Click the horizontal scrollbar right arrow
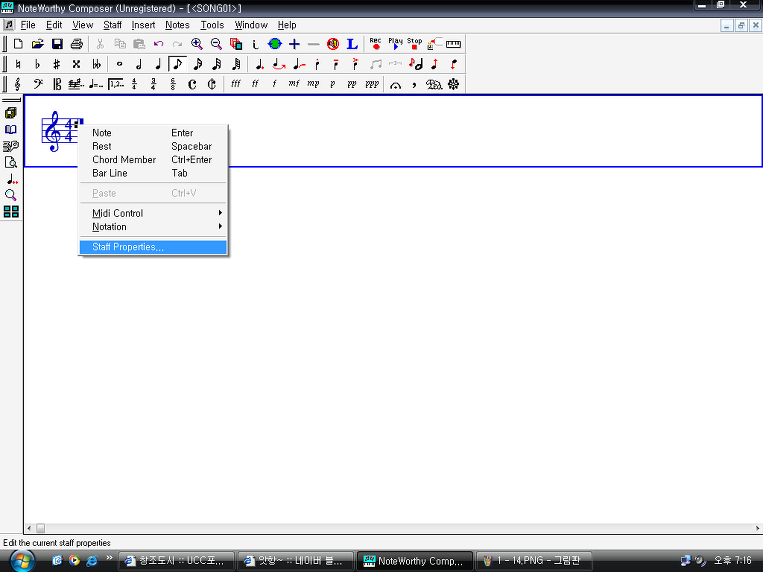The image size is (763, 572). tap(757, 528)
